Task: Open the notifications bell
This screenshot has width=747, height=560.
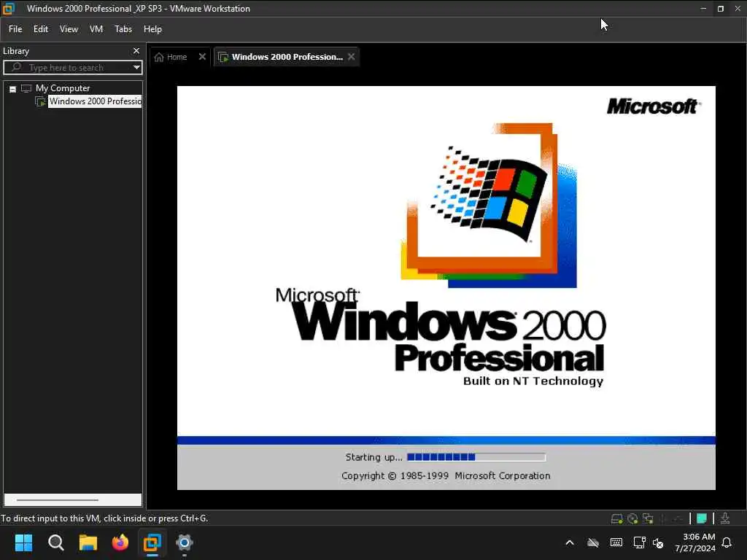Action: [x=727, y=542]
